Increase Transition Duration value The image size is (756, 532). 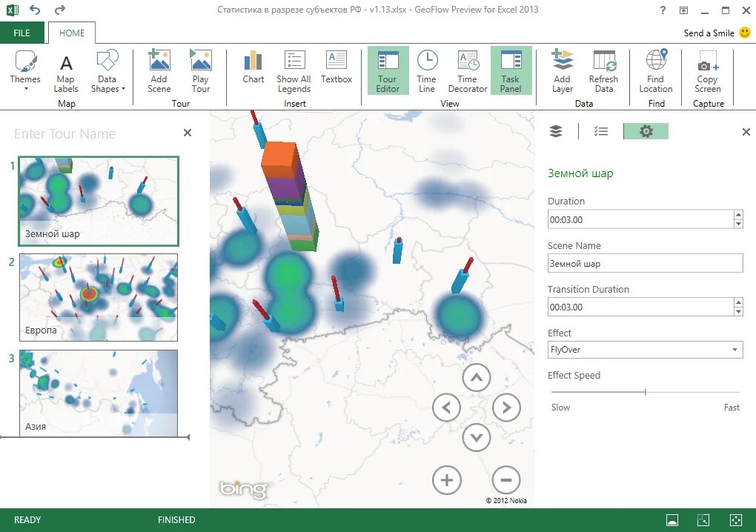pos(738,302)
